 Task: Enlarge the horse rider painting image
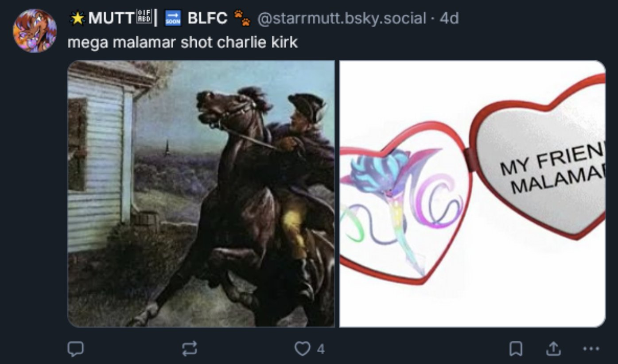click(201, 194)
